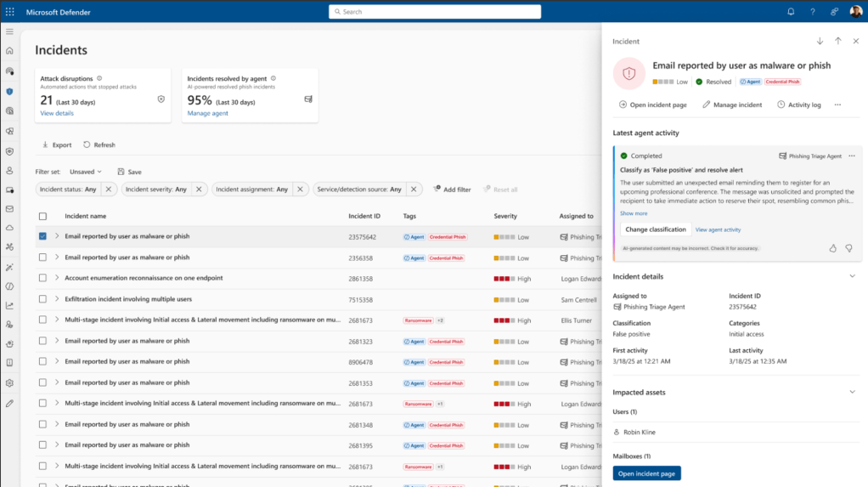Uncheck the selected incident 23575642 checkbox

tap(42, 236)
